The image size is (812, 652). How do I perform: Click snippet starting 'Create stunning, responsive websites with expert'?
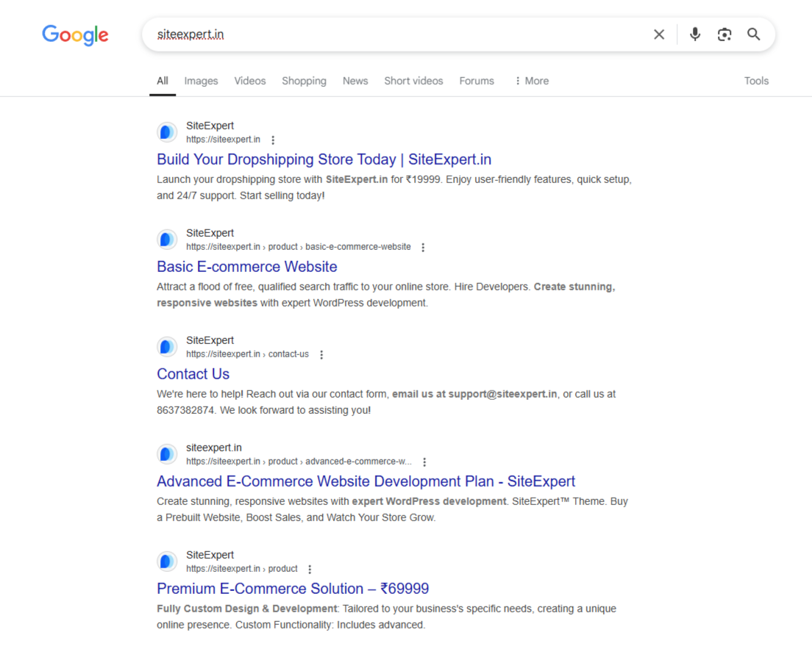coord(392,509)
